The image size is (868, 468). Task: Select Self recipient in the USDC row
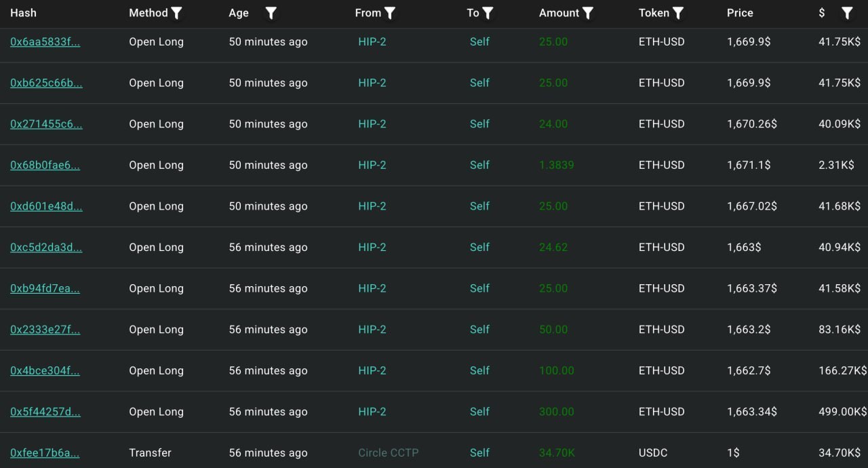pos(479,453)
